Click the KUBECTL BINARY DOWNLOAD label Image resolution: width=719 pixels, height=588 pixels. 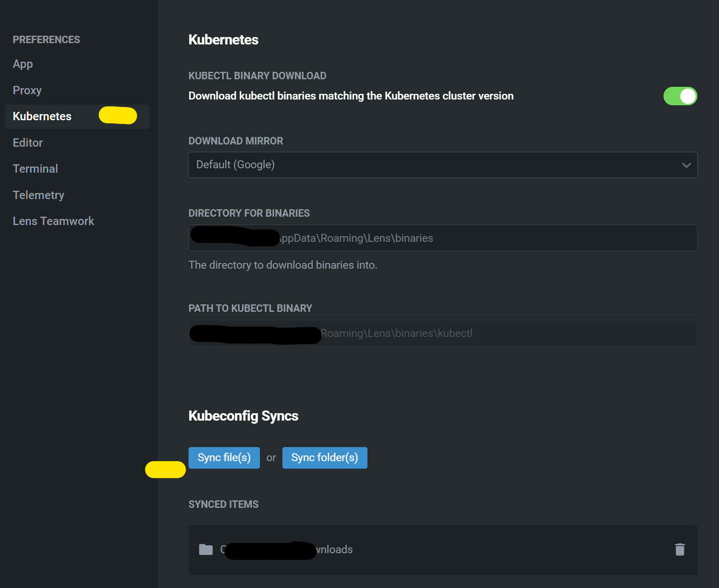[257, 76]
